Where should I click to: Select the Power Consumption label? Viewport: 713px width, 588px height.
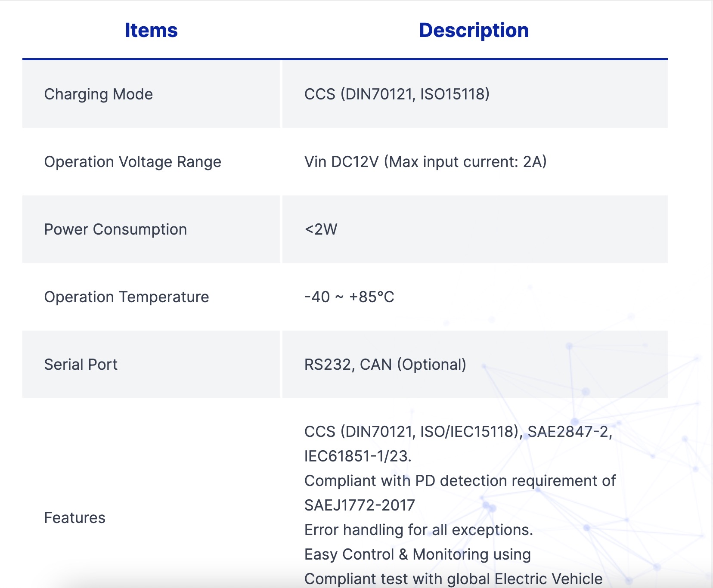[x=115, y=229]
